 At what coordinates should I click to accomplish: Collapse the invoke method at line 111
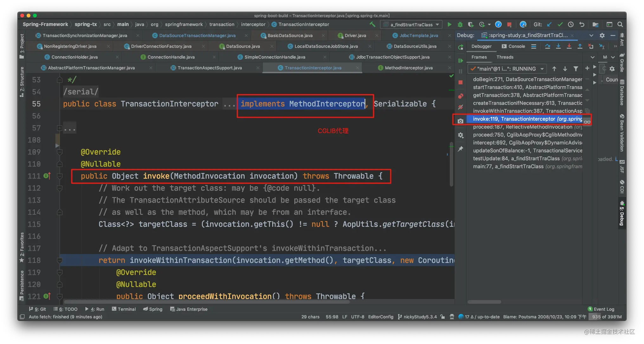59,176
